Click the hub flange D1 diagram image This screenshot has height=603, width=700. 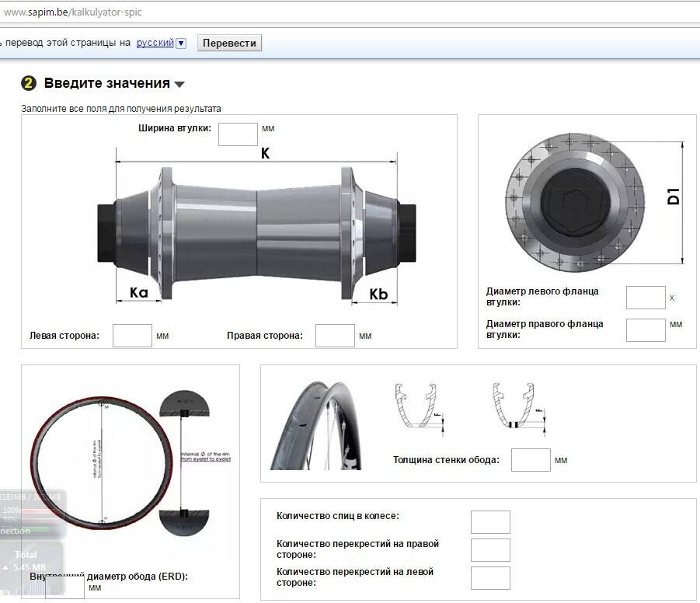(575, 204)
